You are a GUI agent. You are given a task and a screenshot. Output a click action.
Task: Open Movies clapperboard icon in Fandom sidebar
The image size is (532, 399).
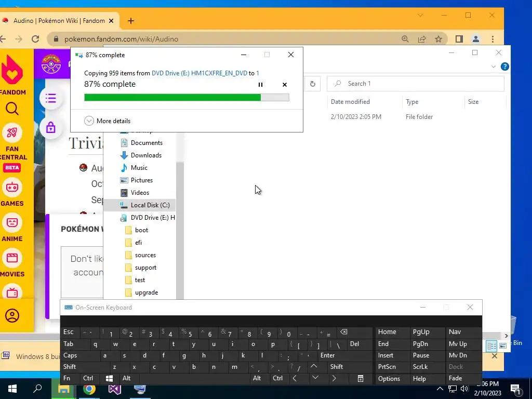[12, 258]
